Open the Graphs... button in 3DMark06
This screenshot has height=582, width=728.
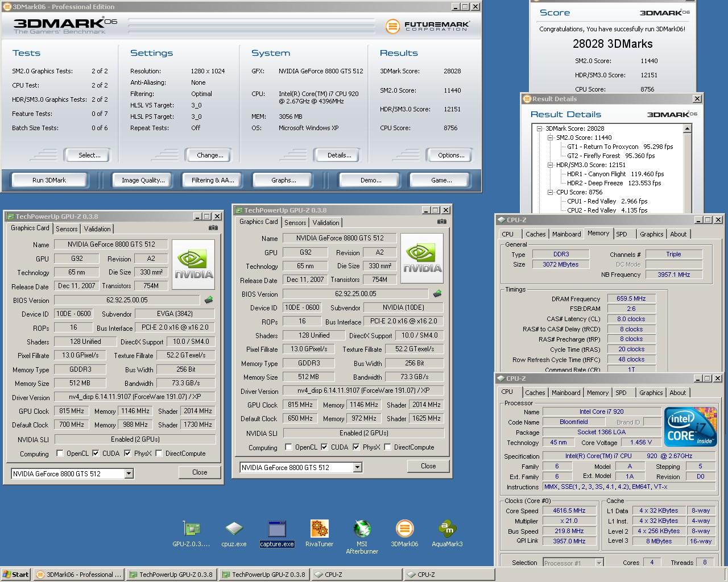[x=283, y=180]
